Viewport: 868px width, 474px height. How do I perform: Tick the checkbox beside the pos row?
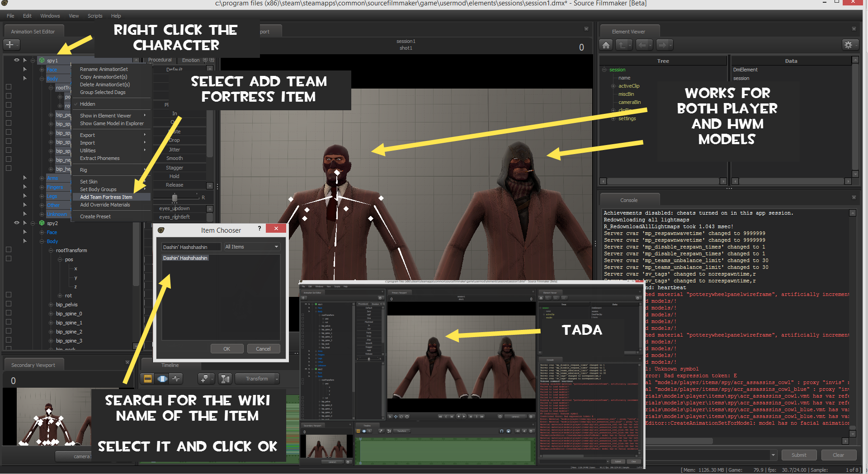tap(8, 258)
